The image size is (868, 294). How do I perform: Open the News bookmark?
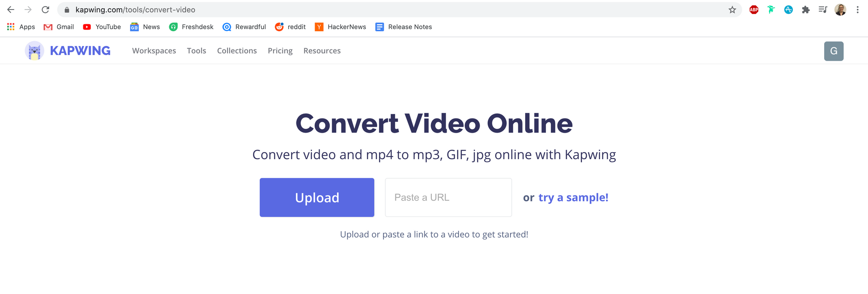click(x=145, y=27)
